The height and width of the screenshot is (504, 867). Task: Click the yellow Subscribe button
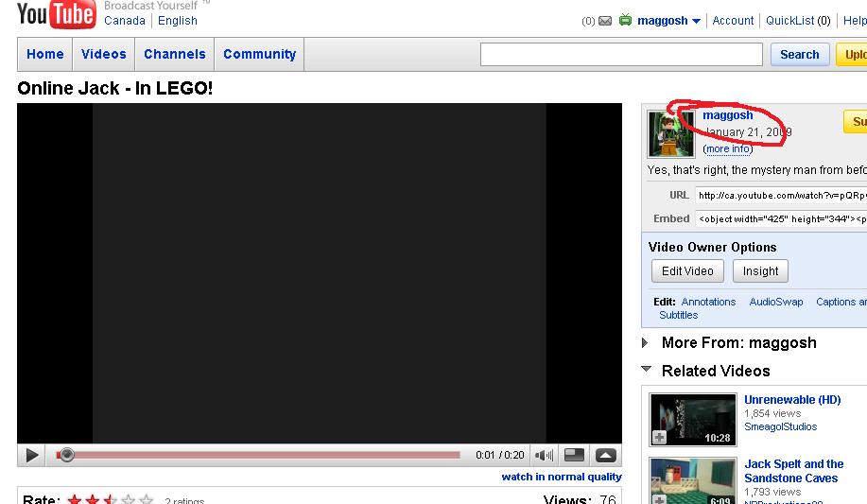856,122
